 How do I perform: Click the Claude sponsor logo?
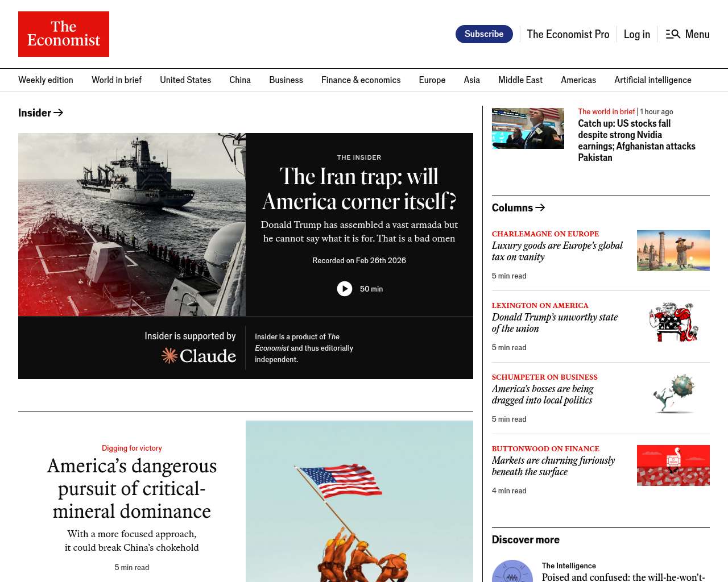199,356
